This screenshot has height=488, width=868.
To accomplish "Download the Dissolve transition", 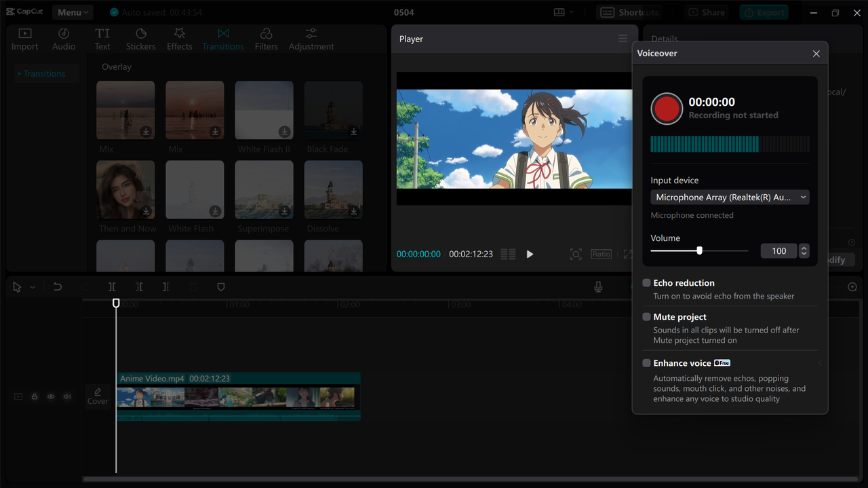I will point(354,211).
